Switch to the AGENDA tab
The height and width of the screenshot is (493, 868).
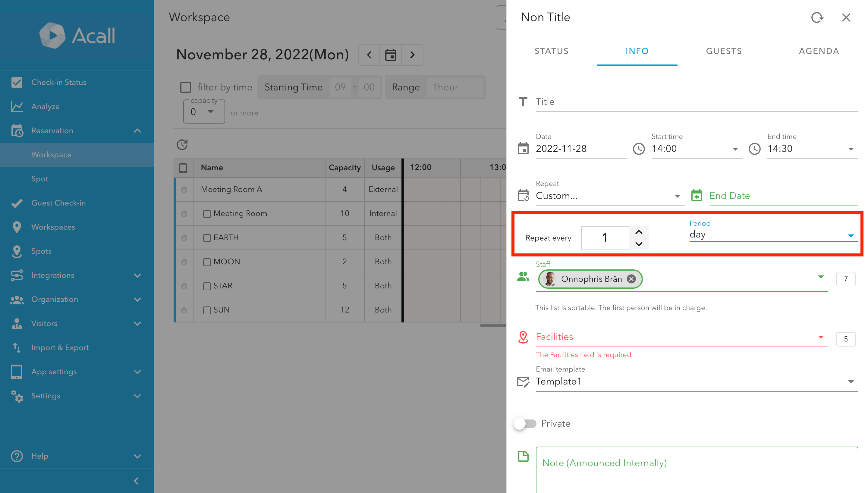(x=819, y=51)
